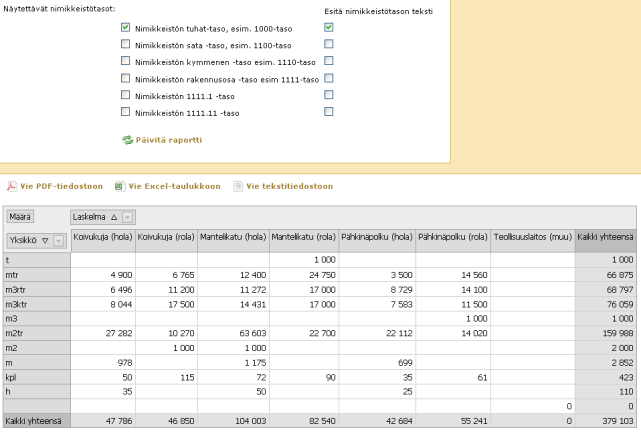
Task: Click the green refresh arrows icon
Action: [x=126, y=140]
